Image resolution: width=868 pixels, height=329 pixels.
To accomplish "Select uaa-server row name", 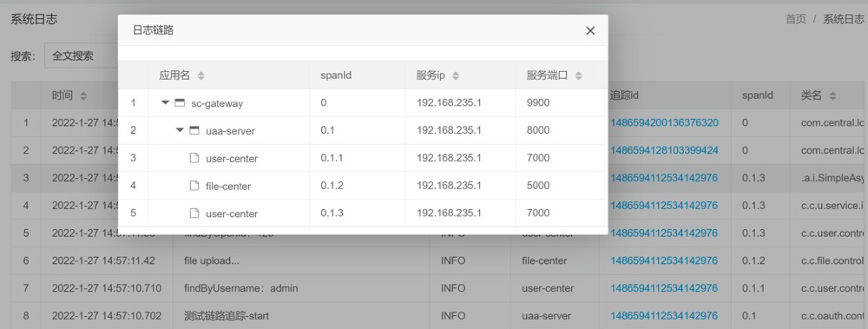I will point(230,131).
